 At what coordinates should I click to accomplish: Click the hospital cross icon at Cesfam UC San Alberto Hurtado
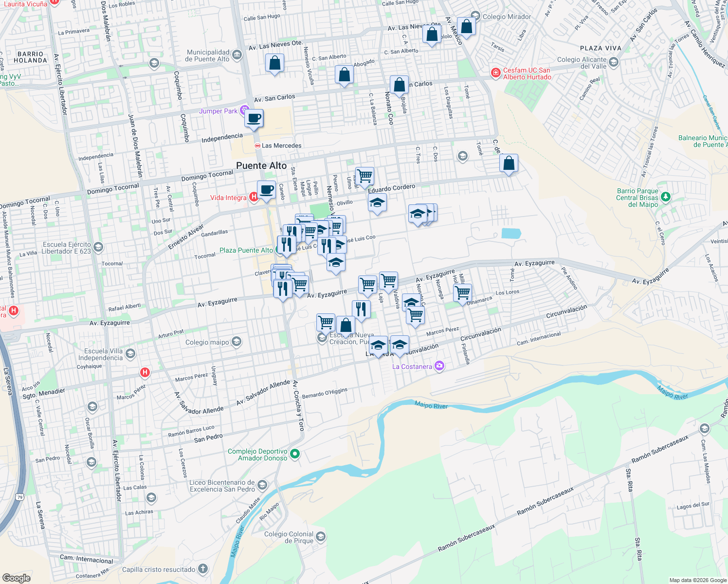(495, 73)
